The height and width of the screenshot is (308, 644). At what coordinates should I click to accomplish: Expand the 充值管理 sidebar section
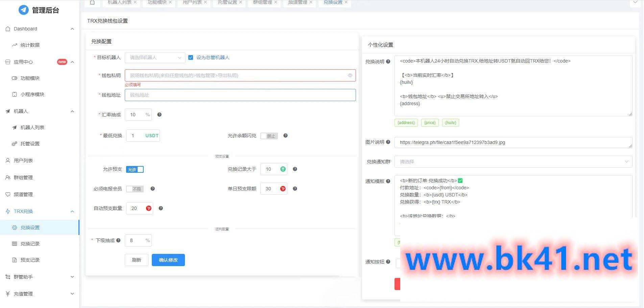(23, 294)
